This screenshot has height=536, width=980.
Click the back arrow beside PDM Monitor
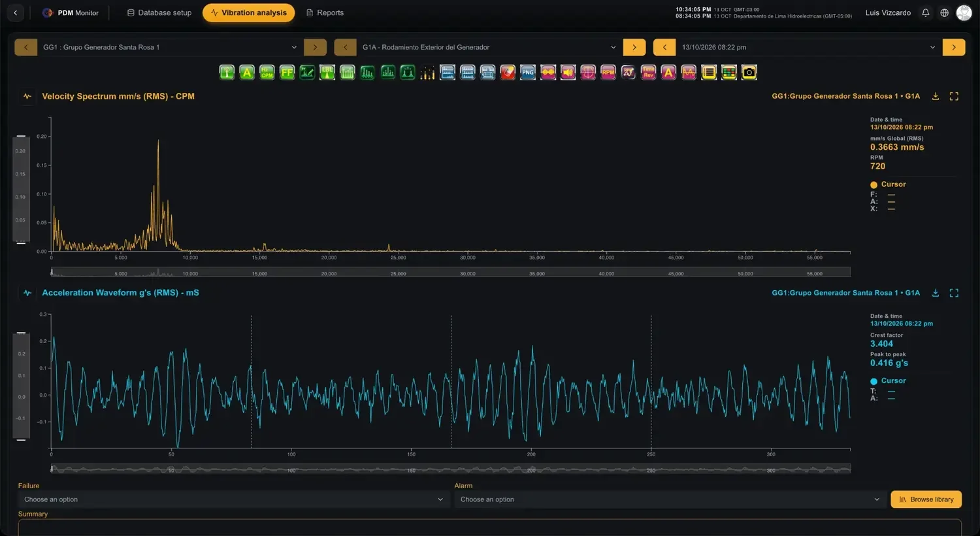tap(16, 12)
